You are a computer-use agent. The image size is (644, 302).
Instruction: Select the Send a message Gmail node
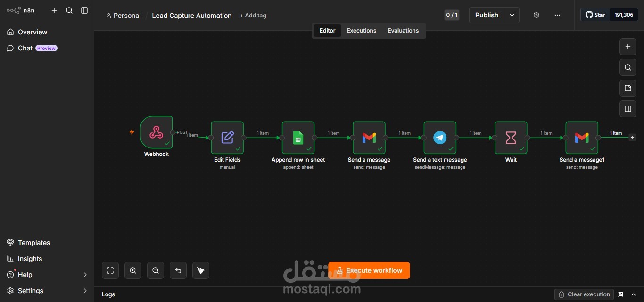click(x=369, y=138)
